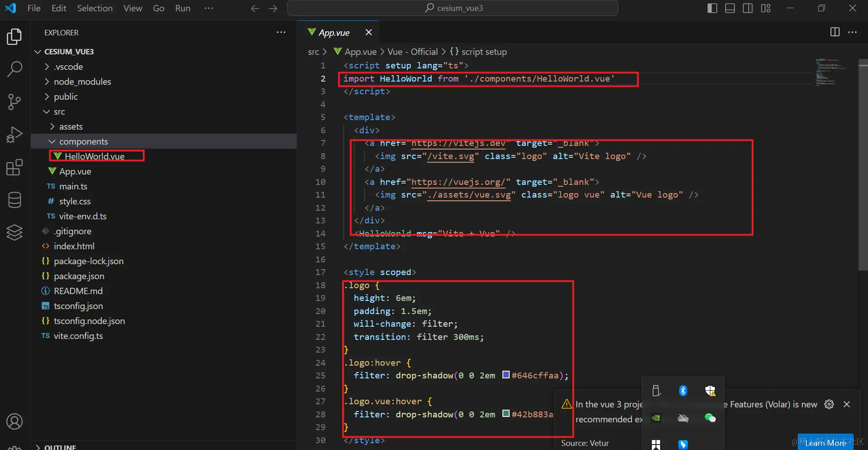
Task: Open the Source Control view
Action: 14,102
